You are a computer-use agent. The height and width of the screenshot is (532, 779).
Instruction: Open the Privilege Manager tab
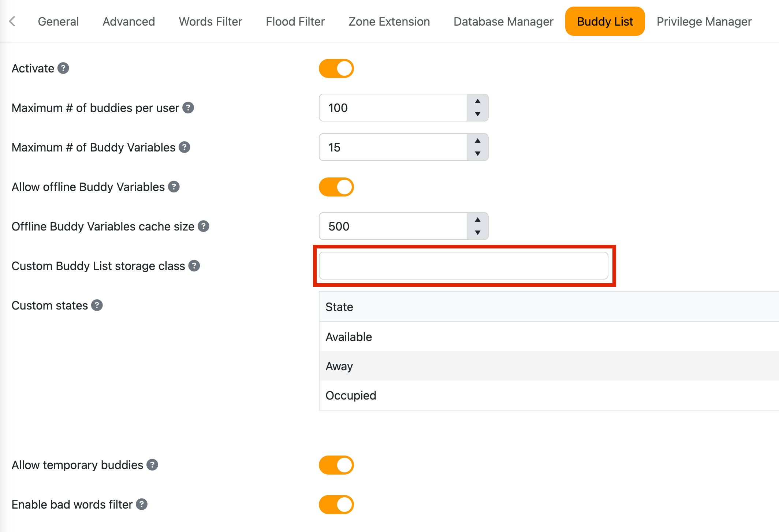(704, 21)
